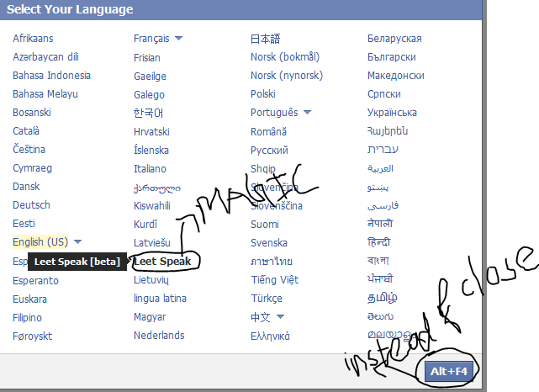Viewport: 539px width, 392px height.
Task: Select Suomi
Action: (265, 225)
